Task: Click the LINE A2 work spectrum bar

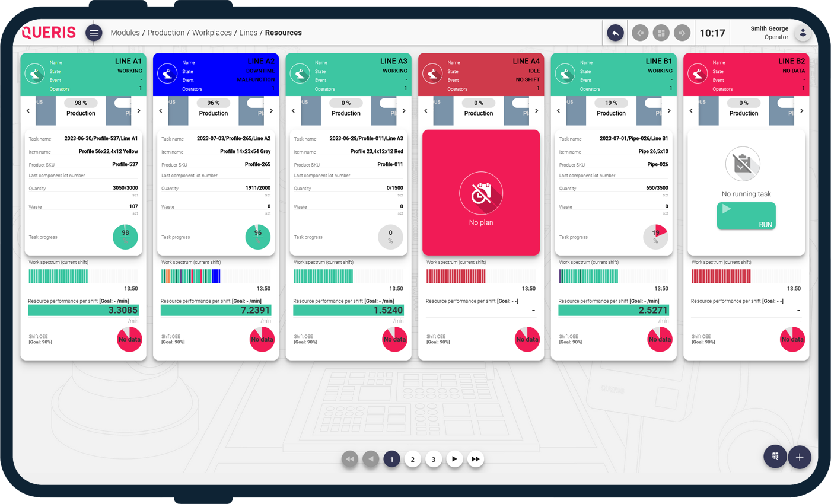Action: click(216, 276)
